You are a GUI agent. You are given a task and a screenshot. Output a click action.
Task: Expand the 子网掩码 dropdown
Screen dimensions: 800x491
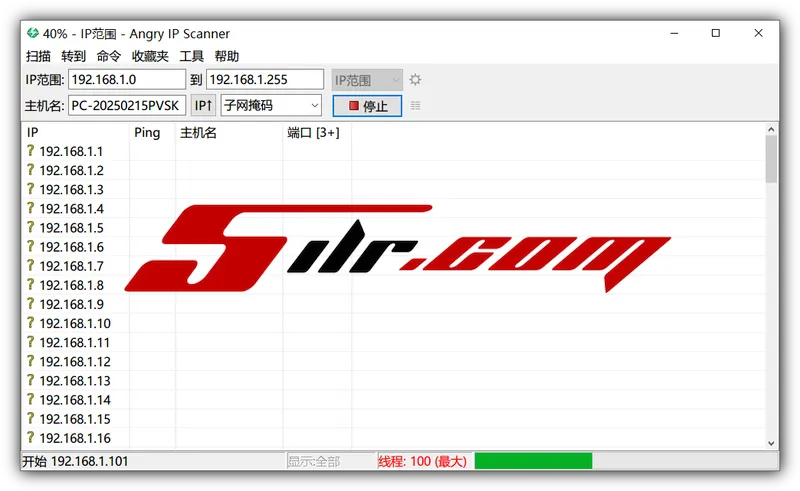[271, 106]
